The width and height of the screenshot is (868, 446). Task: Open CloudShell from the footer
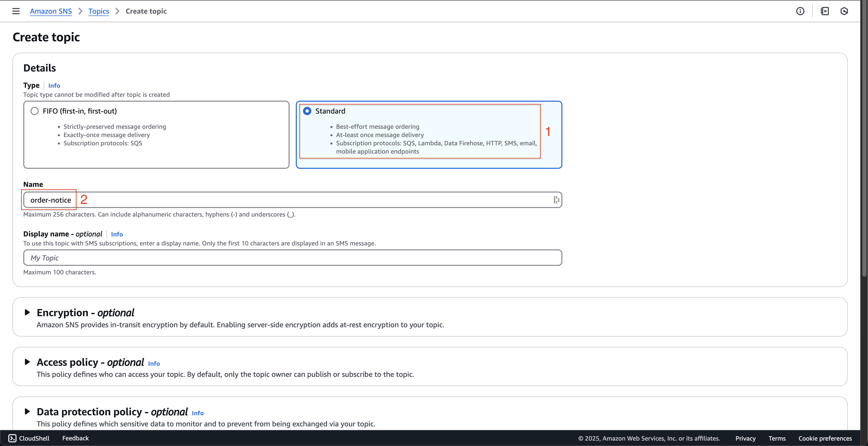(x=29, y=438)
